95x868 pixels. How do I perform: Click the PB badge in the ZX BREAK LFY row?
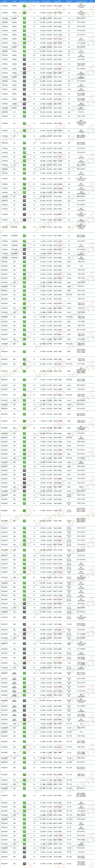24,245
